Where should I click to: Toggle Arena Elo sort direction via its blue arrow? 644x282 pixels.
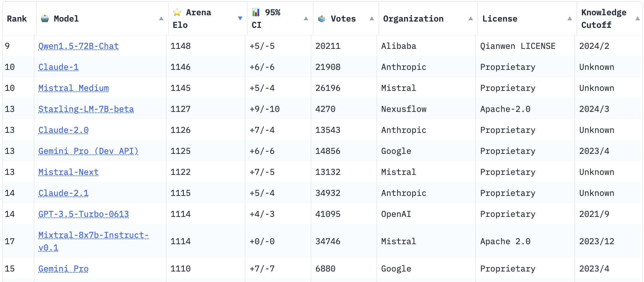(240, 18)
